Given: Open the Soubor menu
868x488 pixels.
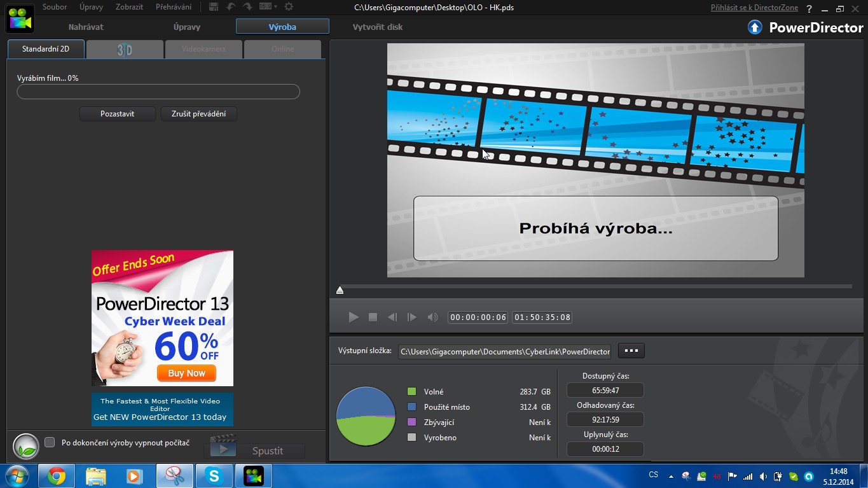Looking at the screenshot, I should [x=55, y=7].
